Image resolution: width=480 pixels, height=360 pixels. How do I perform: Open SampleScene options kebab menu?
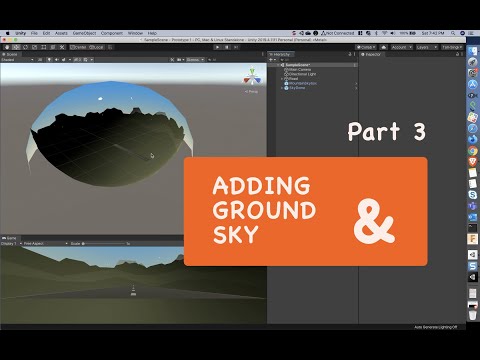pos(355,65)
